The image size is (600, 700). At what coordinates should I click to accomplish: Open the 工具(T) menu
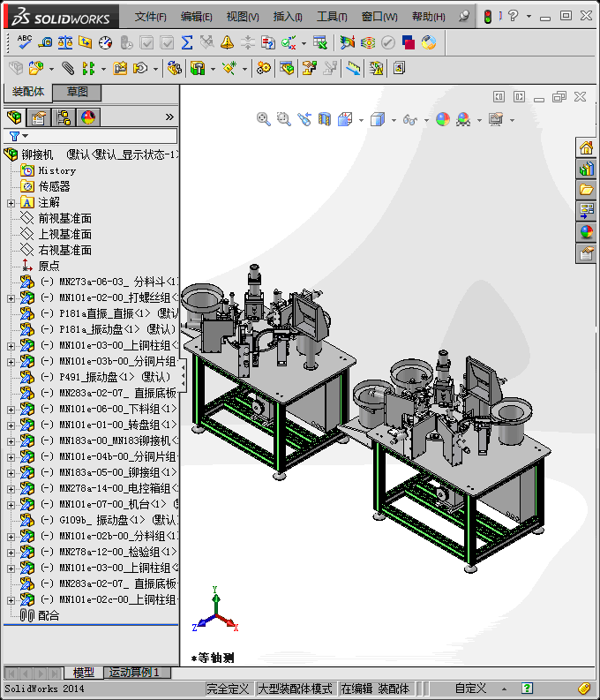coord(332,17)
